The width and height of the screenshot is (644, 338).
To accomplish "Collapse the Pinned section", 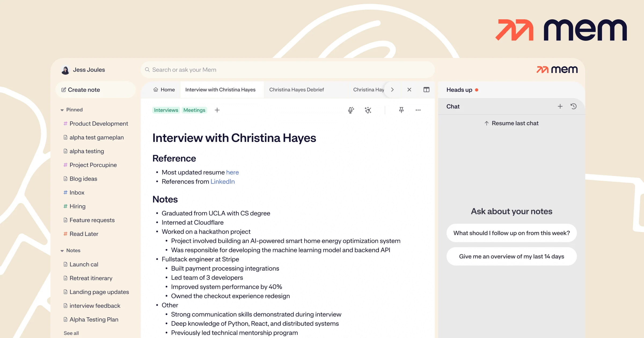I will (62, 110).
